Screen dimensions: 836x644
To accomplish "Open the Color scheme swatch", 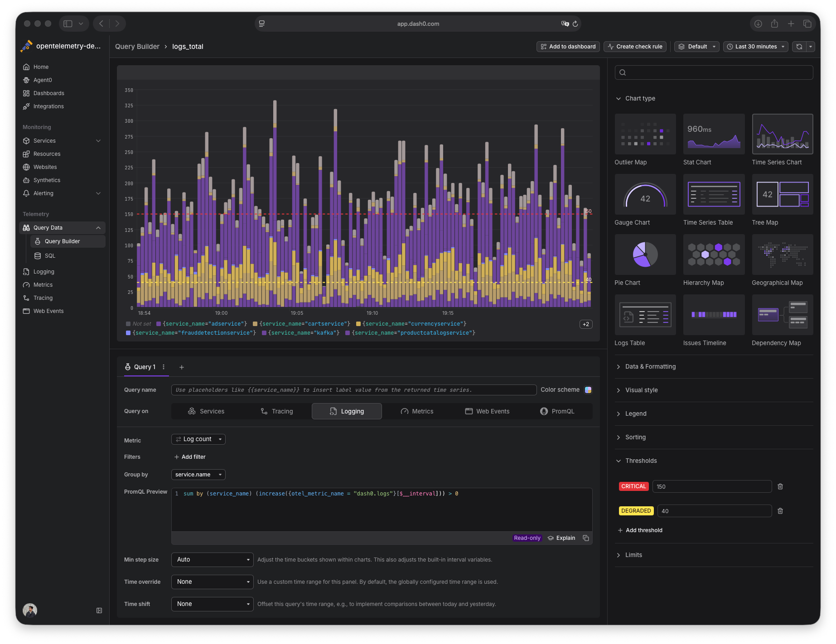I will click(588, 390).
